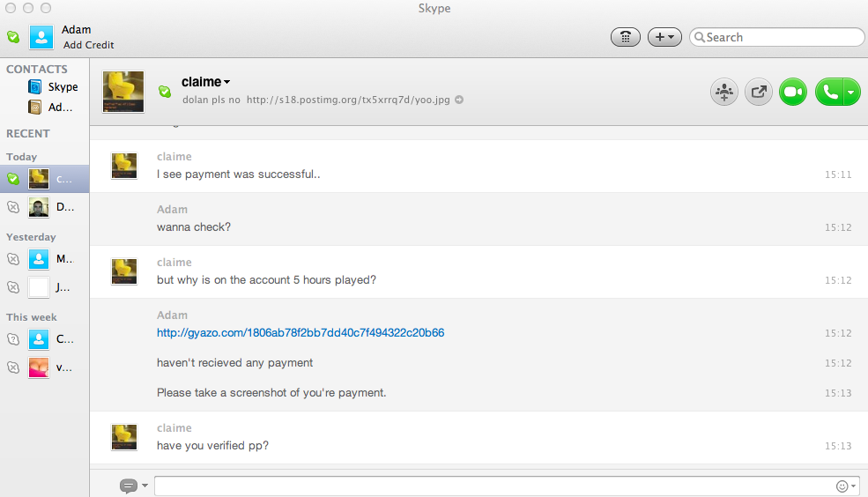Click message 'I see payment was successful..'
Image resolution: width=868 pixels, height=497 pixels.
pyautogui.click(x=239, y=174)
